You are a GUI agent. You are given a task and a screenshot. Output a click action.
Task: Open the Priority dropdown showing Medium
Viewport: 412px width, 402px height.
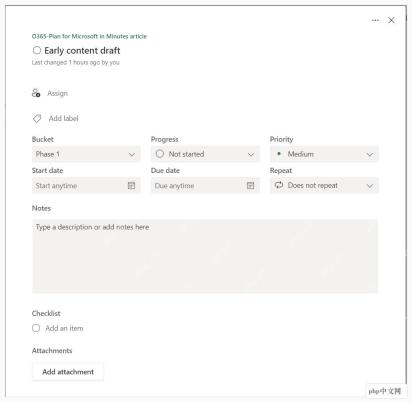(324, 154)
